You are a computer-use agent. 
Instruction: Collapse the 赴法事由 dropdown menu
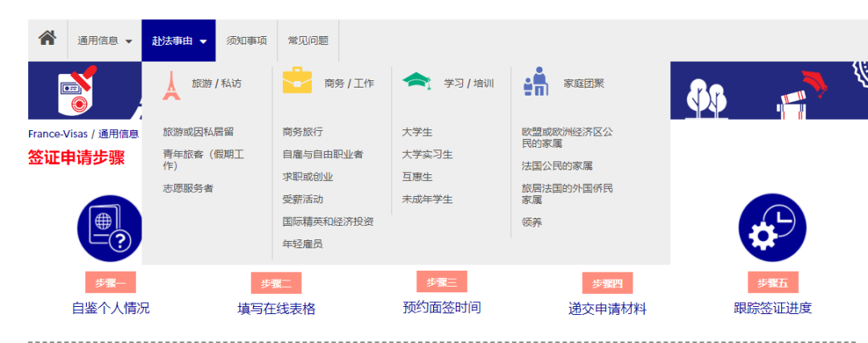(178, 41)
